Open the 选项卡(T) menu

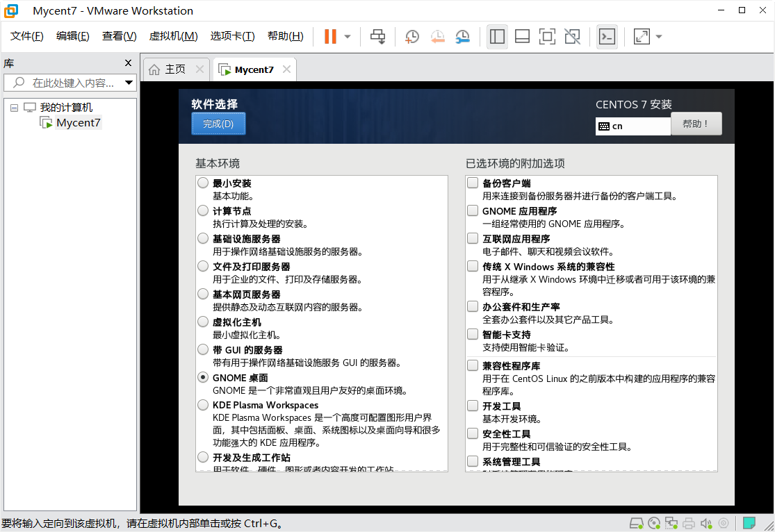(x=232, y=36)
